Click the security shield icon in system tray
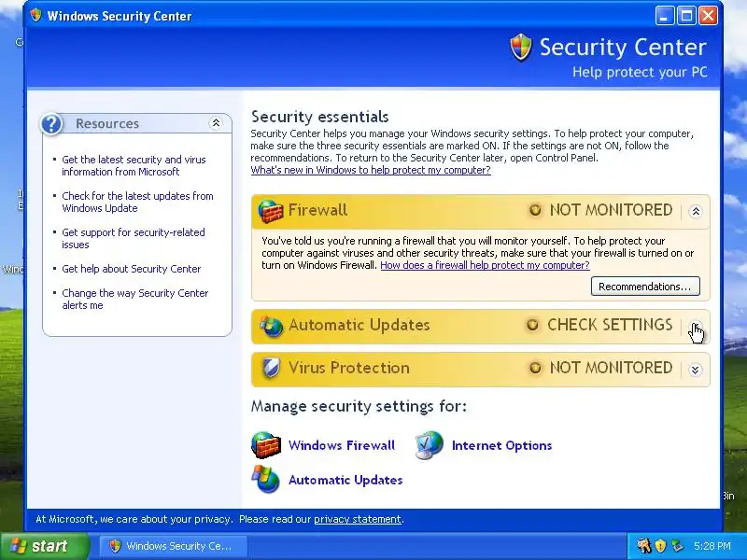 (660, 546)
